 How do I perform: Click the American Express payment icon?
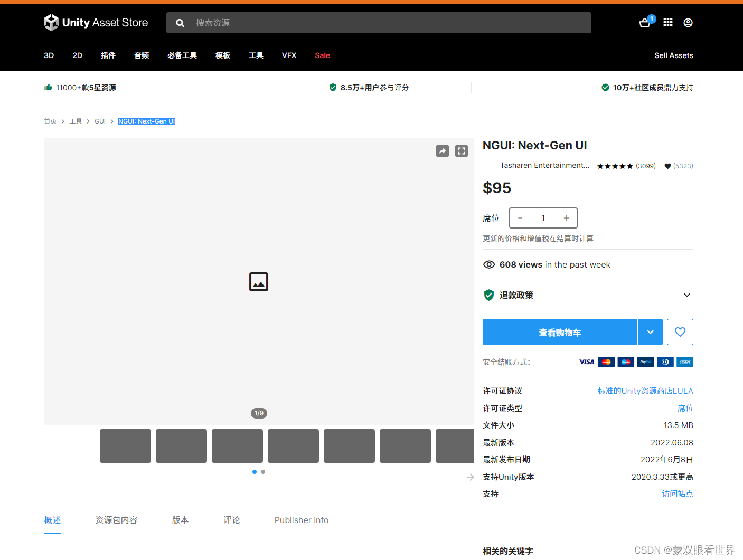pos(685,362)
